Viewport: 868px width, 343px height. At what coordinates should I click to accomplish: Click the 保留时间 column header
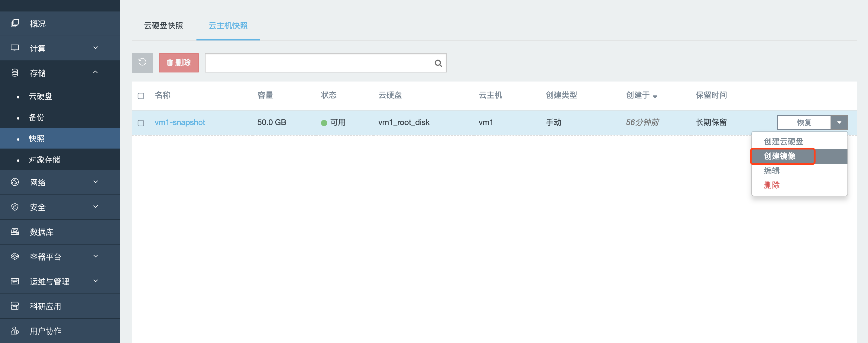pyautogui.click(x=711, y=95)
